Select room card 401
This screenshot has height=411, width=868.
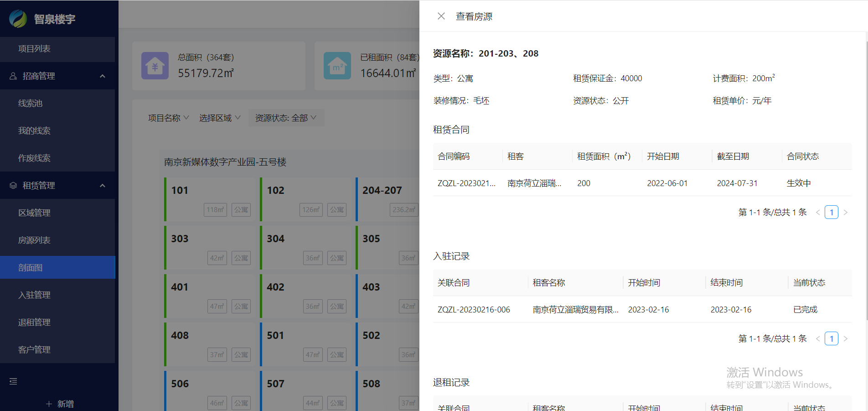tap(211, 296)
